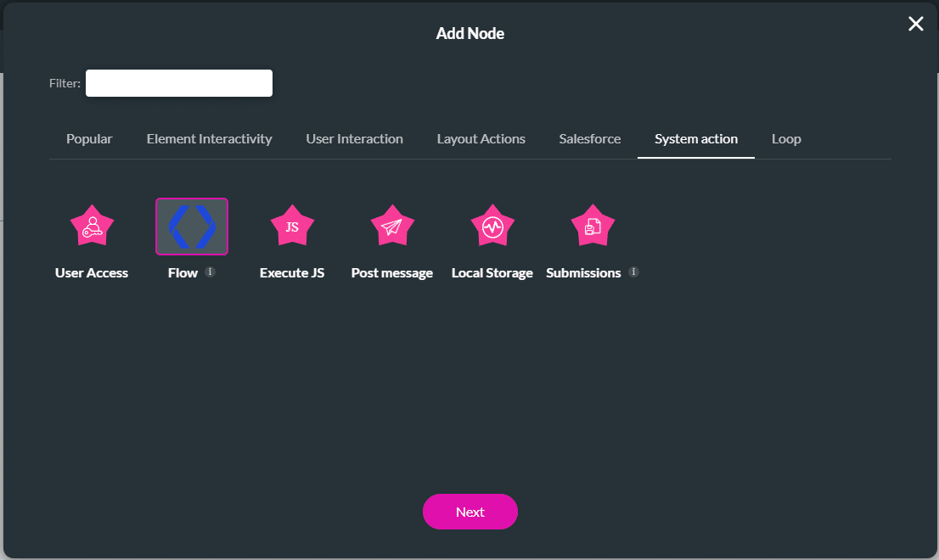Switch to the Element Interactivity tab
The height and width of the screenshot is (560, 939).
click(209, 138)
